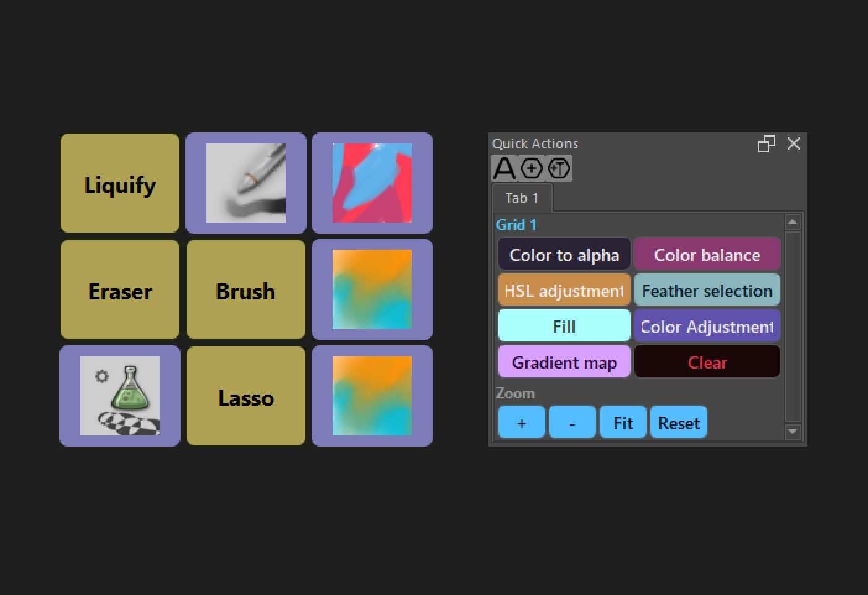Select the pen stroke brush preset tile
The height and width of the screenshot is (595, 868).
pyautogui.click(x=246, y=183)
